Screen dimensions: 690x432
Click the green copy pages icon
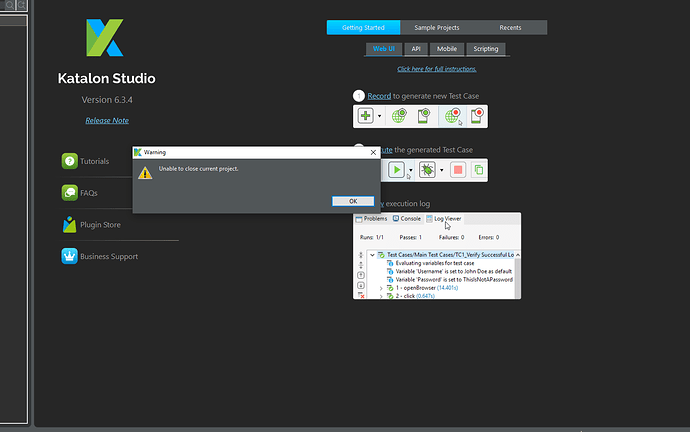click(x=478, y=170)
